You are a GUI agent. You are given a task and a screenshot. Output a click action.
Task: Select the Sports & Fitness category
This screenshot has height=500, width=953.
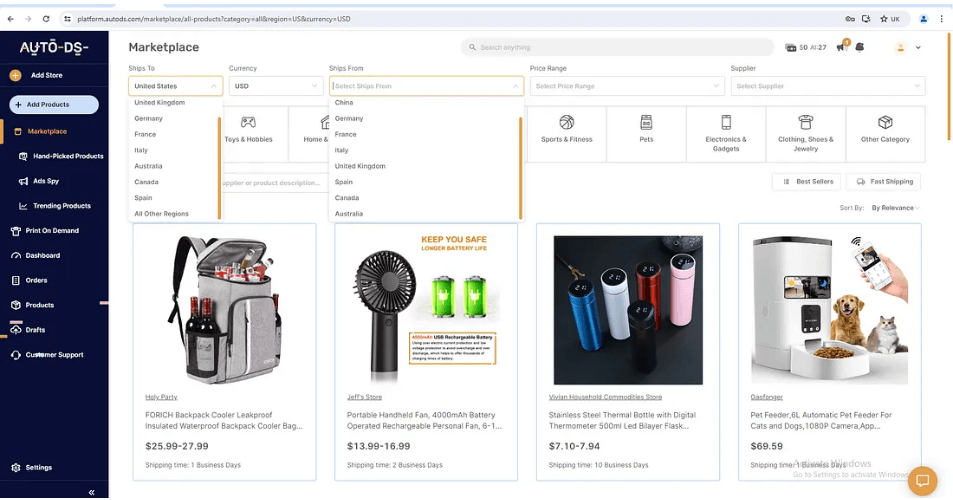(566, 134)
